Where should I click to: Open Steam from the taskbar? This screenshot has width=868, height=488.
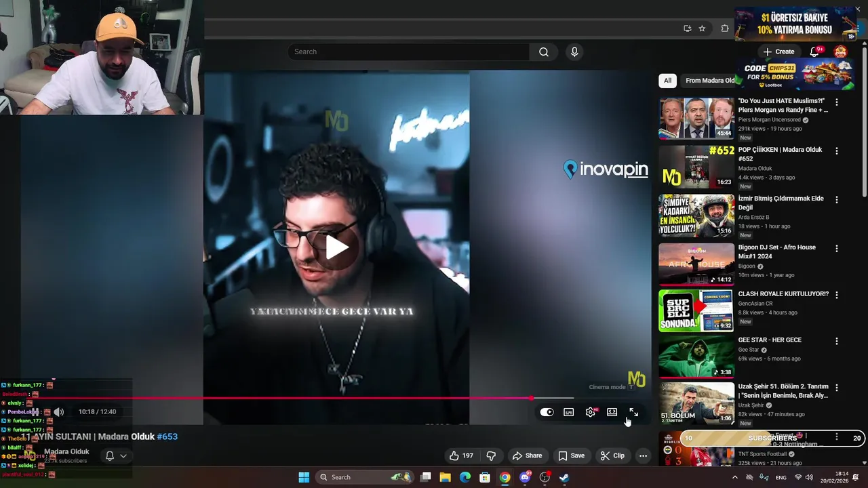pyautogui.click(x=564, y=477)
